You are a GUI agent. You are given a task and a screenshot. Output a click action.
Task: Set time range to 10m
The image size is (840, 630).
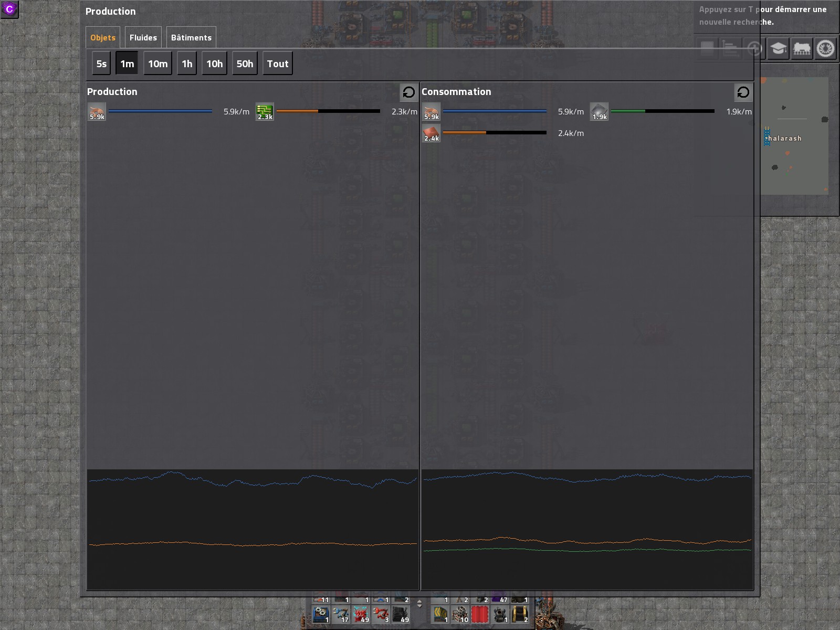click(x=157, y=64)
